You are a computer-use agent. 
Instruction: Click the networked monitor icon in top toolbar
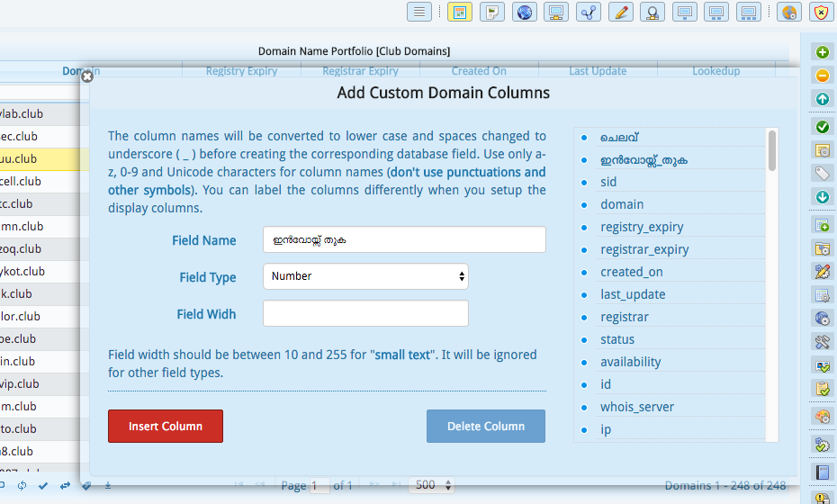(x=556, y=12)
